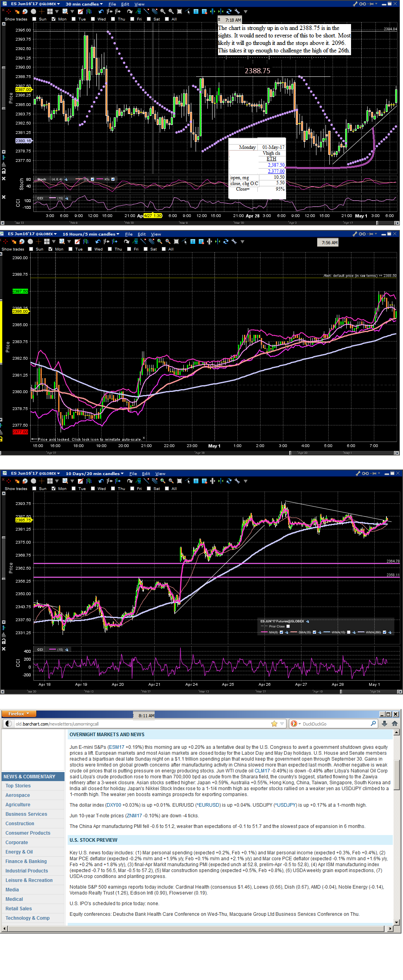Open the Top Stories link in the sidebar
403x980 pixels.
pos(18,785)
